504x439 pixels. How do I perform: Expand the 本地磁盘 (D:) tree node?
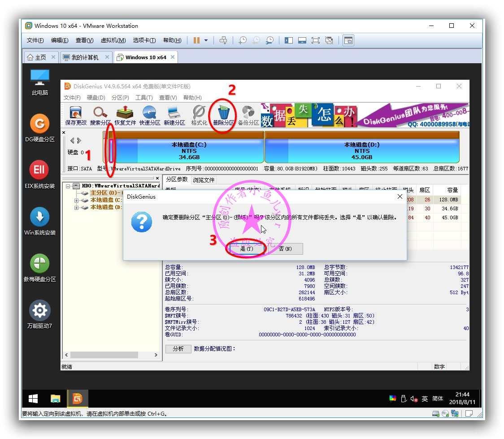76,208
